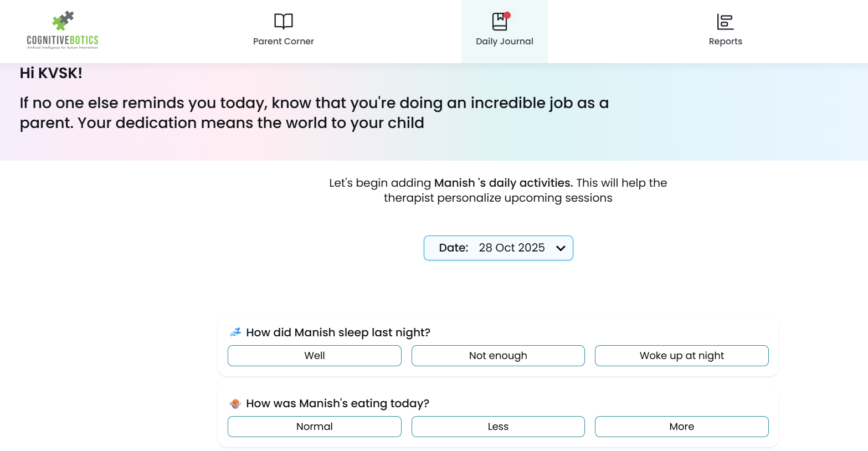868x451 pixels.
Task: Click the 'How was Manish's eating' question
Action: 337,403
